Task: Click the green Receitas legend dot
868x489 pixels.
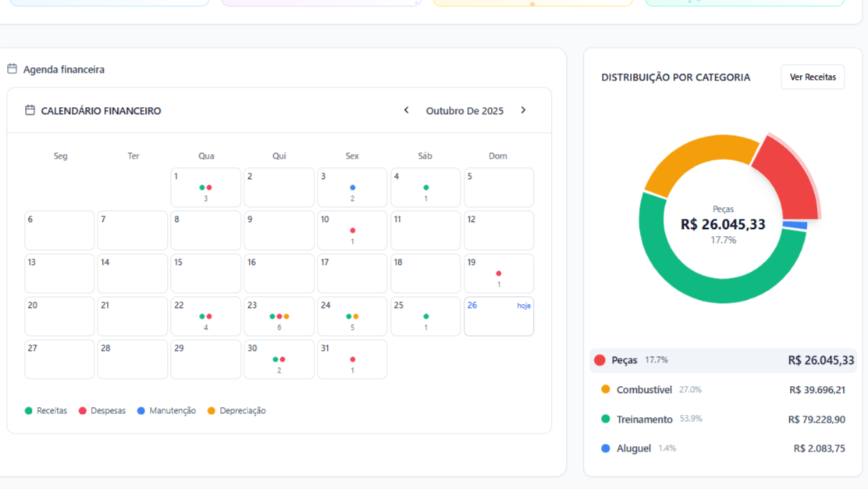Action: [29, 411]
